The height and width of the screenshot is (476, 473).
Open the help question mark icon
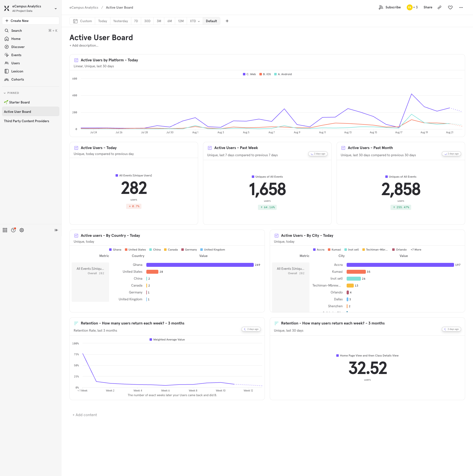13,230
